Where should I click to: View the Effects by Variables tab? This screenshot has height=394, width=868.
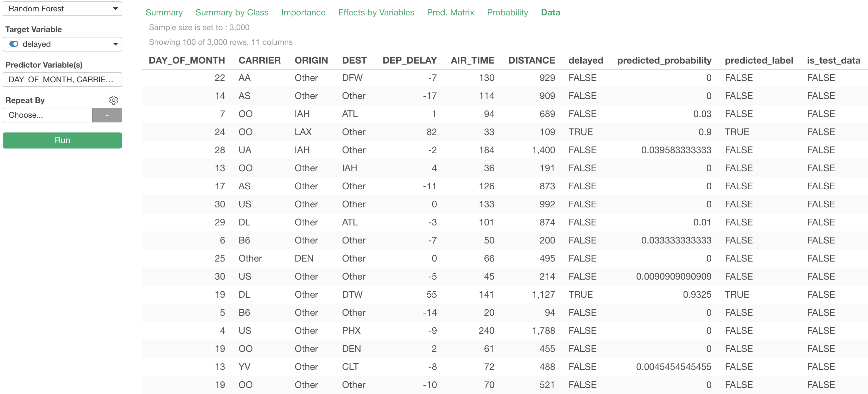click(376, 12)
